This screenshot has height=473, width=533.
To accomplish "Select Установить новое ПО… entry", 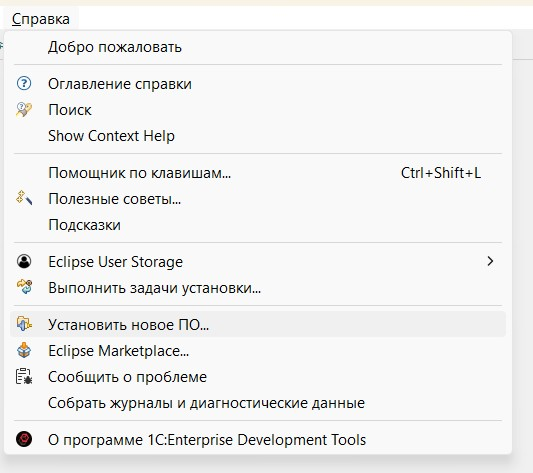I will pos(258,324).
